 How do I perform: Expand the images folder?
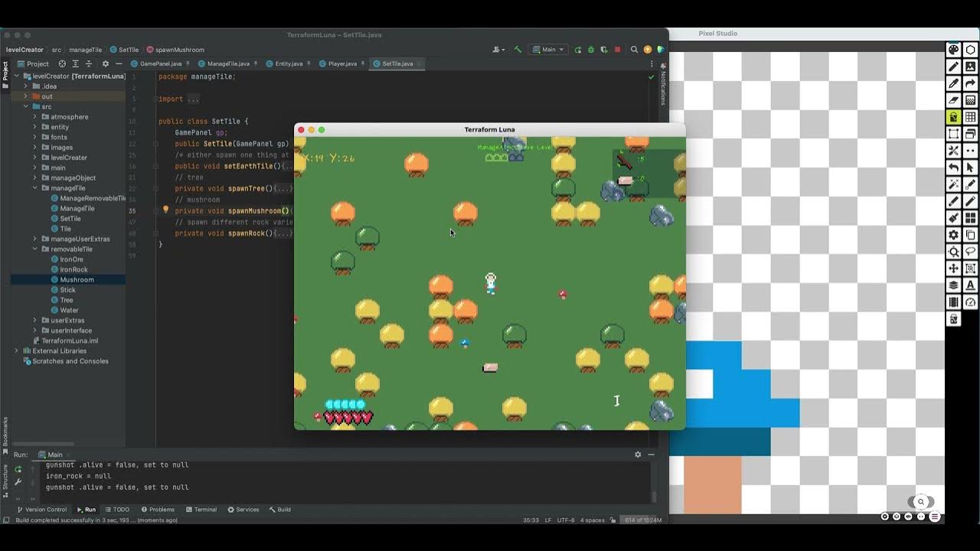click(x=34, y=148)
